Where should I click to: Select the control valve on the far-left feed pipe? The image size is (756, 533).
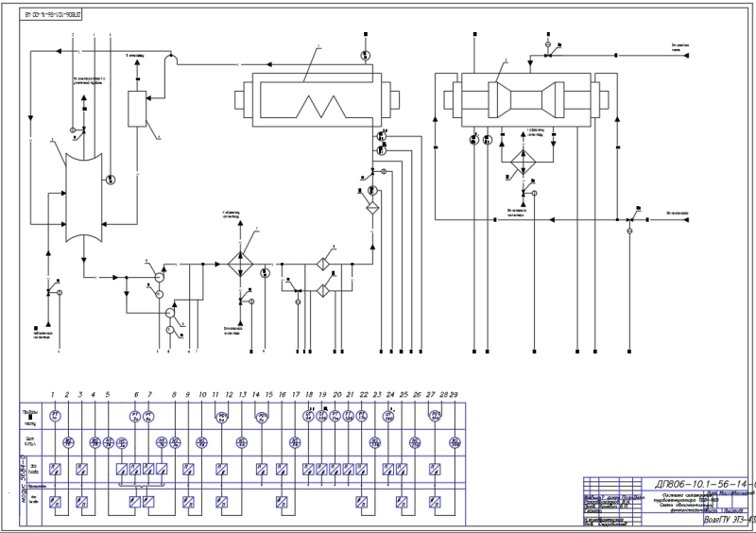click(48, 293)
